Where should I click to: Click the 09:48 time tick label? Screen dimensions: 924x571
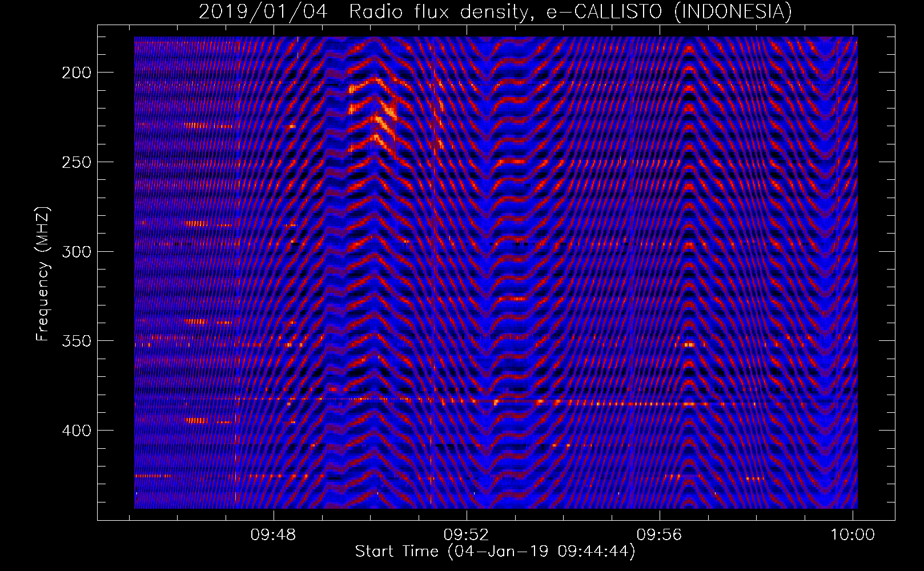coord(274,534)
